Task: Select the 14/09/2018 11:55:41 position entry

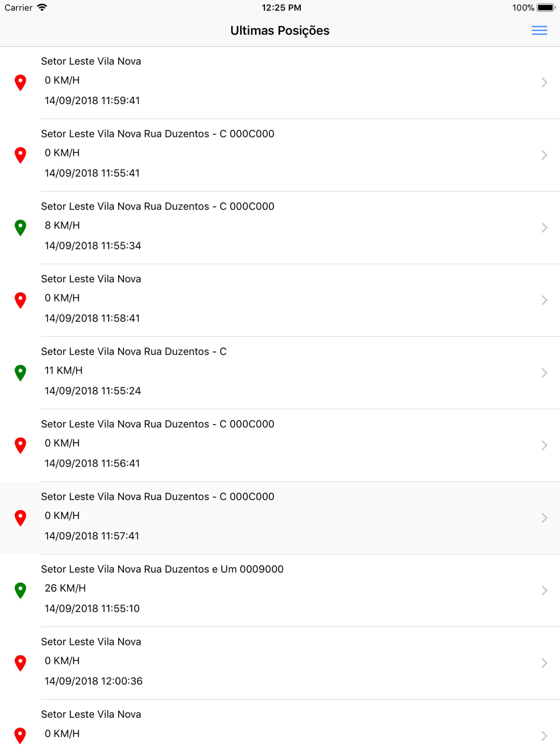Action: pos(280,155)
